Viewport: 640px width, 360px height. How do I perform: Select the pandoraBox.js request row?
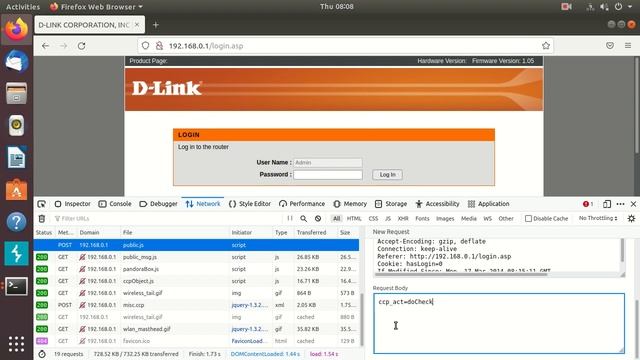196,269
